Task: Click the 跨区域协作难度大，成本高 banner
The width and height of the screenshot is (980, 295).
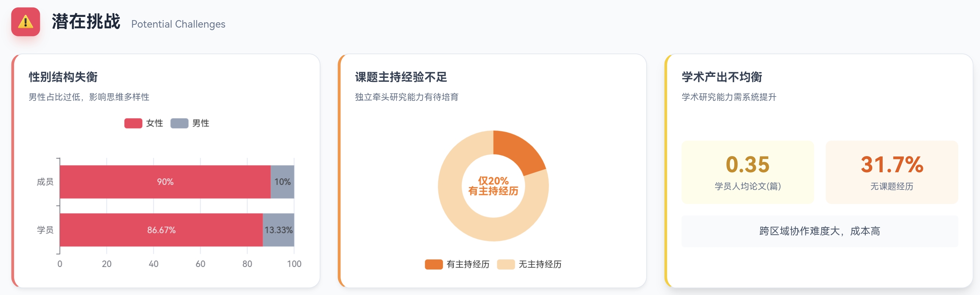Action: pyautogui.click(x=819, y=231)
